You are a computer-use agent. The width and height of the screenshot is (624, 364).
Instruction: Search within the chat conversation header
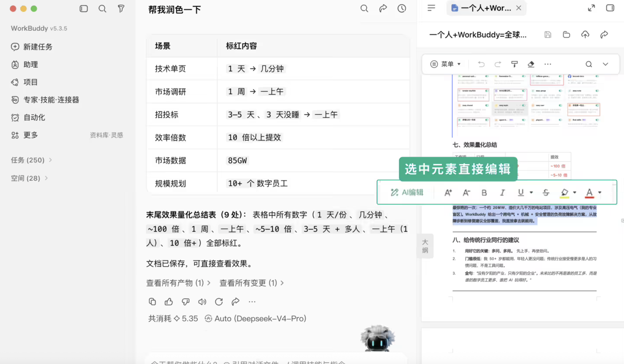364,9
